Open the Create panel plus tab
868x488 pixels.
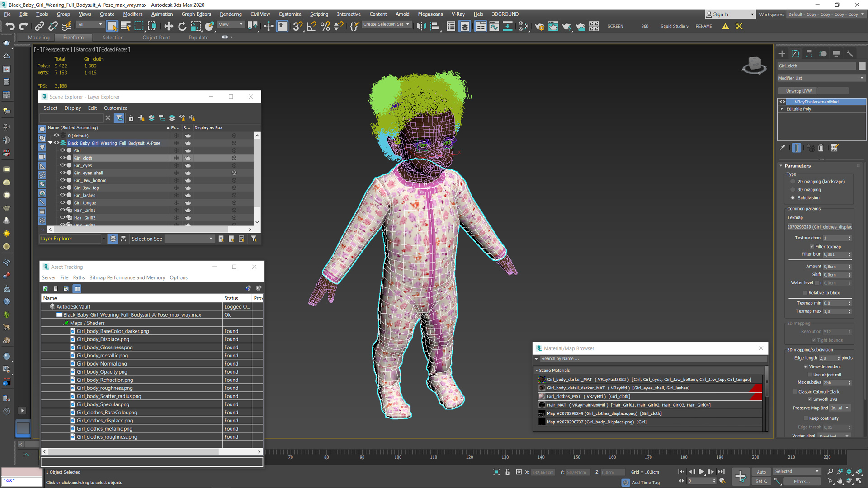(x=782, y=54)
